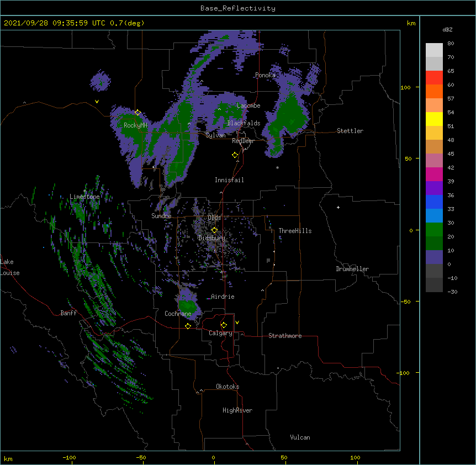476x465 pixels.
Task: Pick the light gray 70-80 dBZ legend swatch
Action: (434, 50)
